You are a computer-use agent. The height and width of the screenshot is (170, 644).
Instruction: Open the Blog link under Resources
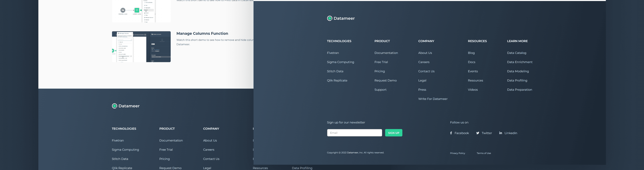tap(471, 53)
